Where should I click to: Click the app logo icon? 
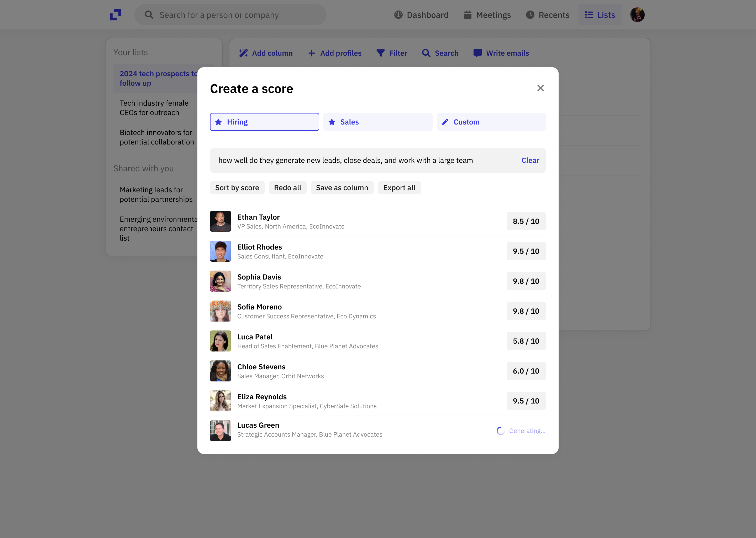(x=115, y=15)
